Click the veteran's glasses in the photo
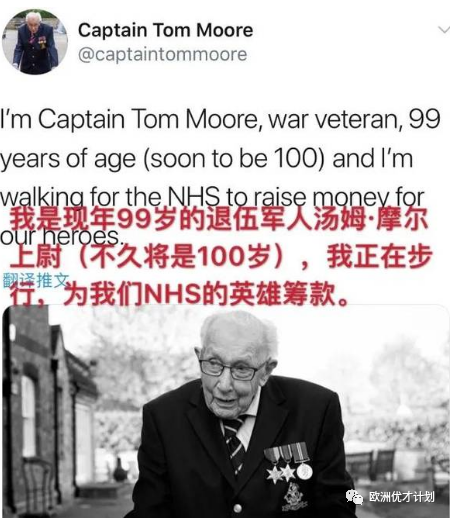 (x=232, y=369)
